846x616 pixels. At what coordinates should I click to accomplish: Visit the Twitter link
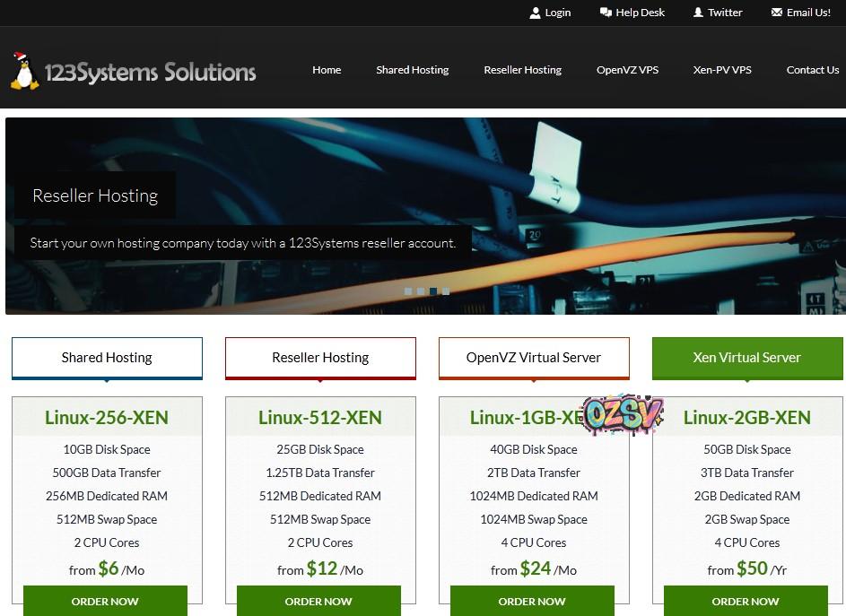(725, 13)
